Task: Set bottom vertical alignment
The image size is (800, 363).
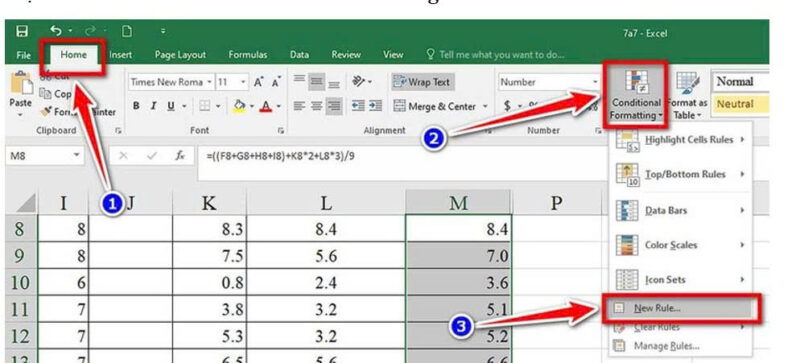Action: (334, 84)
